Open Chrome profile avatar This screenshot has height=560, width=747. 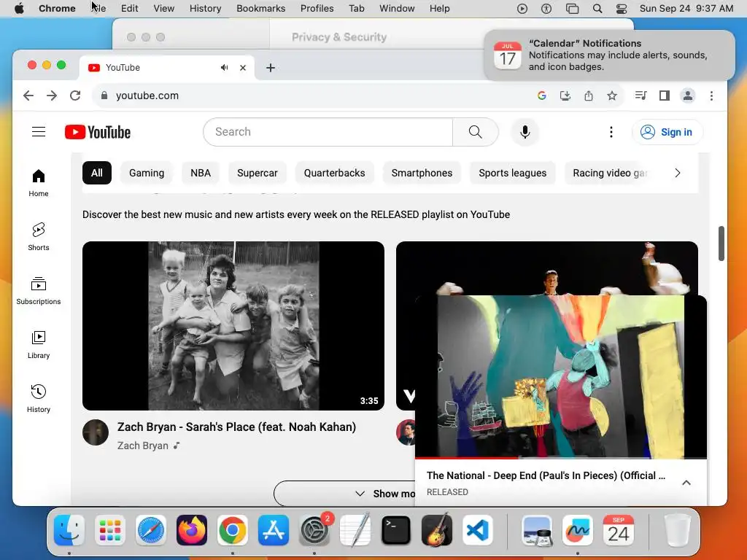click(688, 96)
